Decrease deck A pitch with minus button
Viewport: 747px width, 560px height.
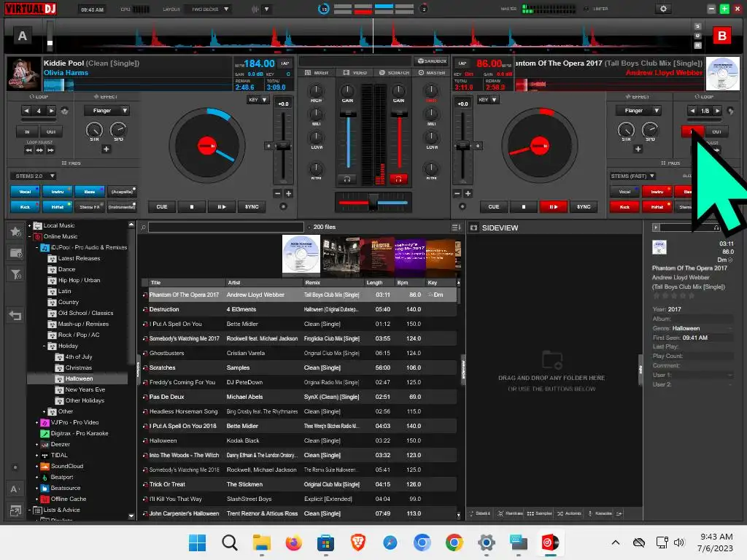[277, 193]
